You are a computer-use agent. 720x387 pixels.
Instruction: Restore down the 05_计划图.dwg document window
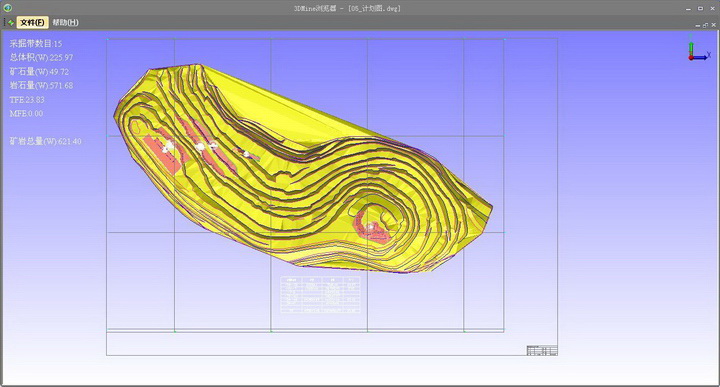point(705,25)
